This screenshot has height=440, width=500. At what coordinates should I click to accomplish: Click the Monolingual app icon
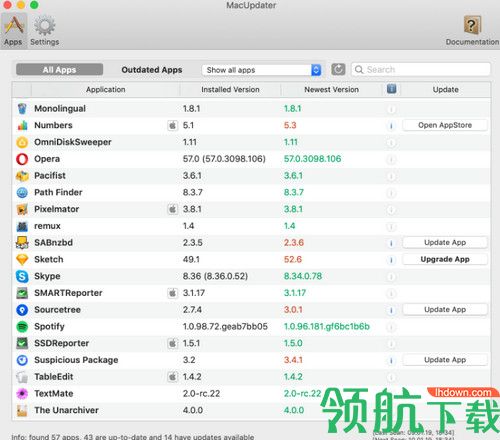pos(22,109)
